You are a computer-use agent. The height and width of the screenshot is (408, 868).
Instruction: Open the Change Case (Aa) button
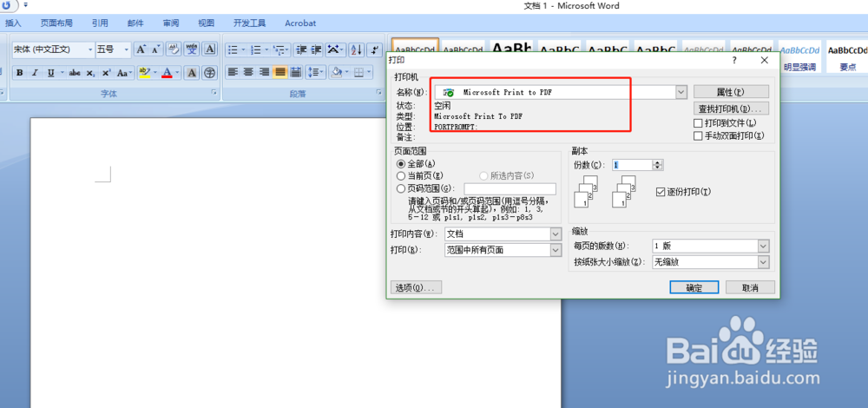[122, 73]
